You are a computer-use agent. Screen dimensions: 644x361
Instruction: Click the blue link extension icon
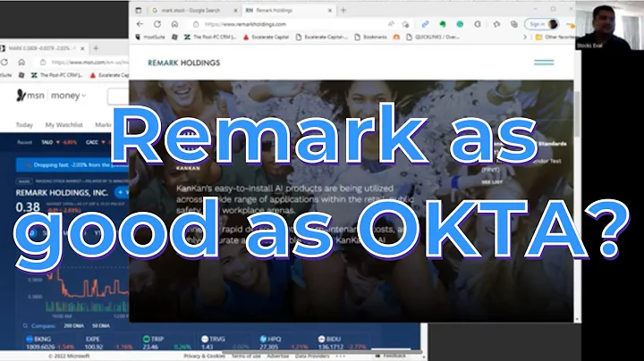[425, 24]
